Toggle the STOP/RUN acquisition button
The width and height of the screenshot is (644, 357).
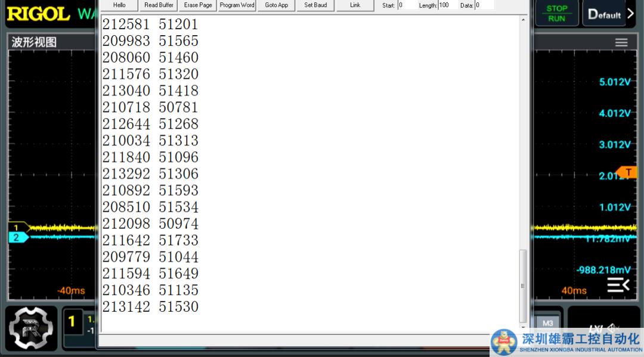[556, 13]
